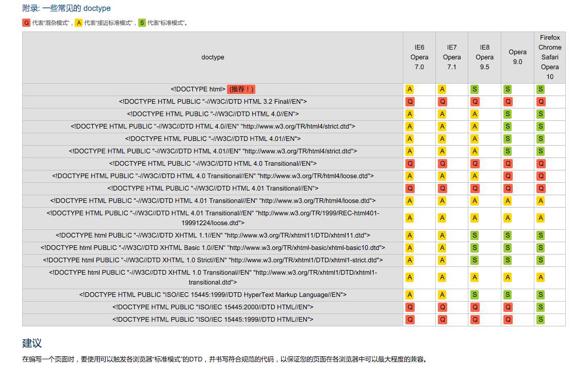Click the 'HyperText Markup Language//EN' doctype text
The width and height of the screenshot is (588, 378).
pos(213,295)
